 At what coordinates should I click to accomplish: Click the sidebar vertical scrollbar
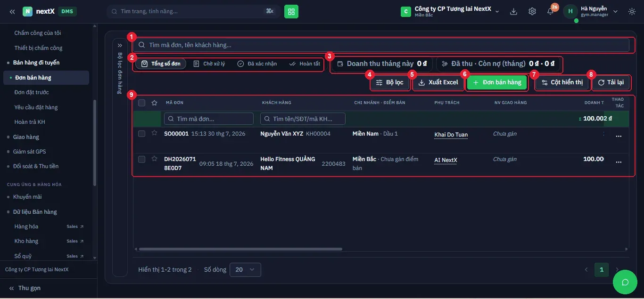pos(95,142)
